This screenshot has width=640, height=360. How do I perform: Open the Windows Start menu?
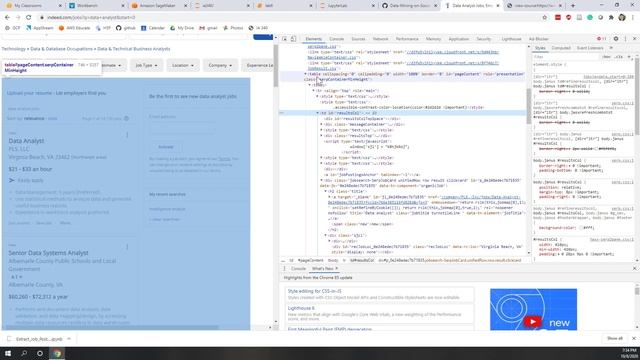pos(8,353)
